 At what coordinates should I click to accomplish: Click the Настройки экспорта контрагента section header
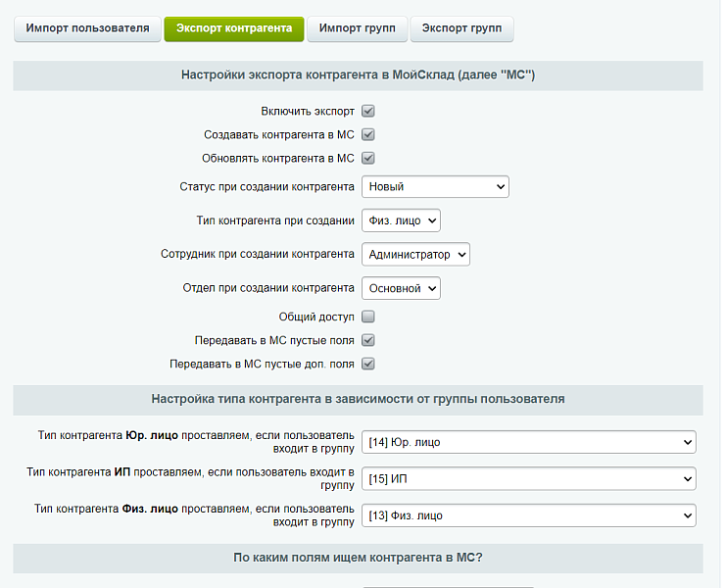(x=358, y=75)
